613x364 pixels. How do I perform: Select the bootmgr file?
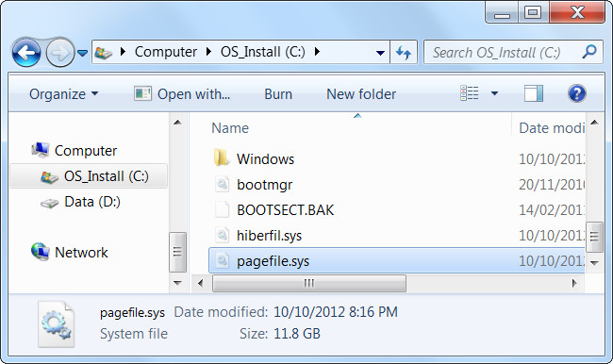264,185
